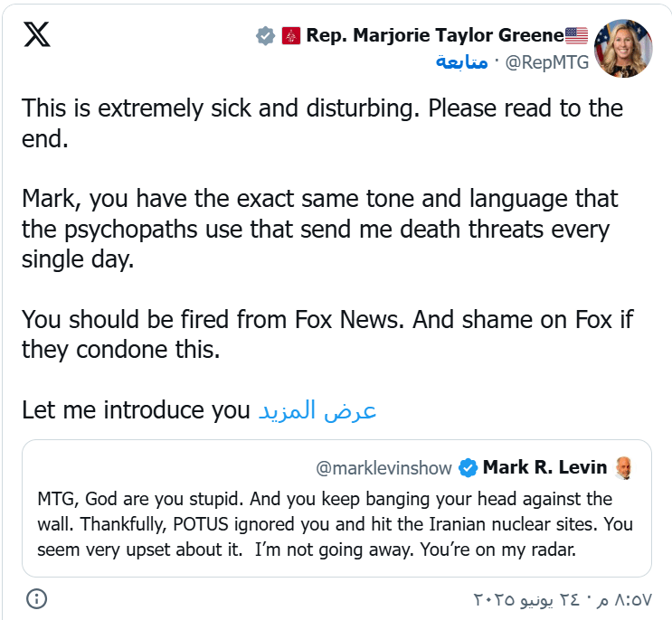Click the @RepMTG handle
Viewport: 672px width, 620px height.
point(546,62)
